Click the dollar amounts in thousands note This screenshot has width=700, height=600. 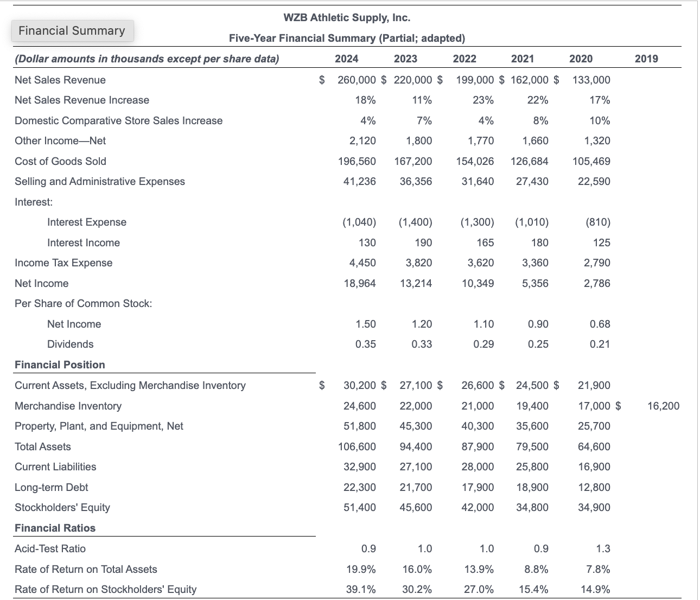tap(147, 59)
